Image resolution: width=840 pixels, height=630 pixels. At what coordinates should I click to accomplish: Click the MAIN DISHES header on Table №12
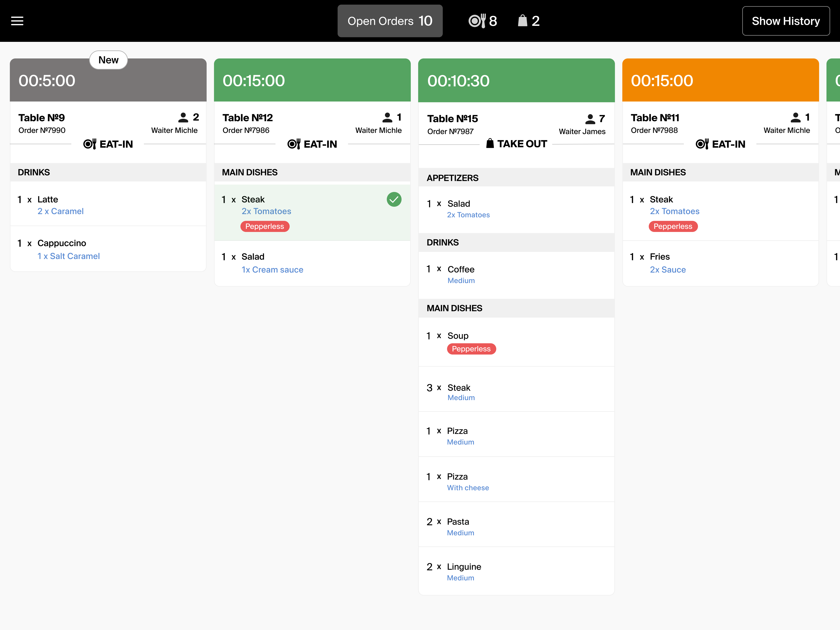(312, 172)
